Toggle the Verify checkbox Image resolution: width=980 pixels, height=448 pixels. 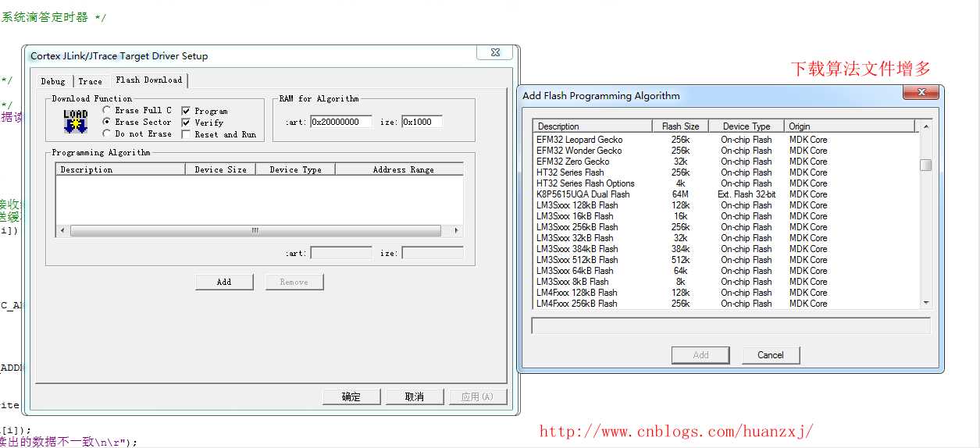point(202,123)
